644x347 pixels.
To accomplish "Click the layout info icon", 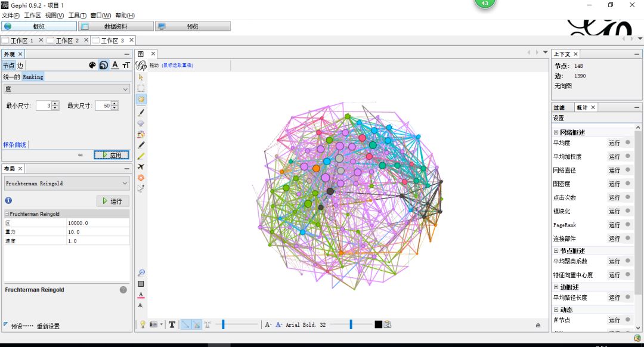I will pos(8,200).
